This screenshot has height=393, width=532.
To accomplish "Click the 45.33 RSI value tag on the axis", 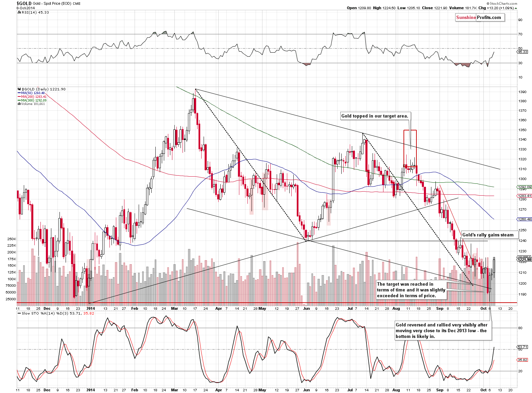I will (522, 52).
